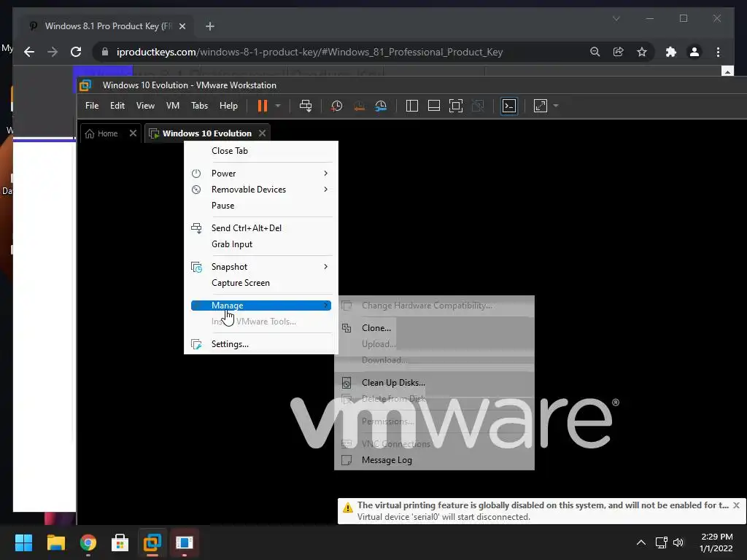Click the Unity mode toolbar icon

point(477,106)
